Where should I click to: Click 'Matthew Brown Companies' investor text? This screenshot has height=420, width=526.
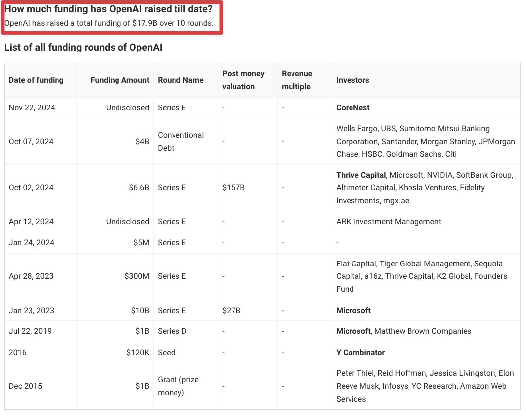423,331
